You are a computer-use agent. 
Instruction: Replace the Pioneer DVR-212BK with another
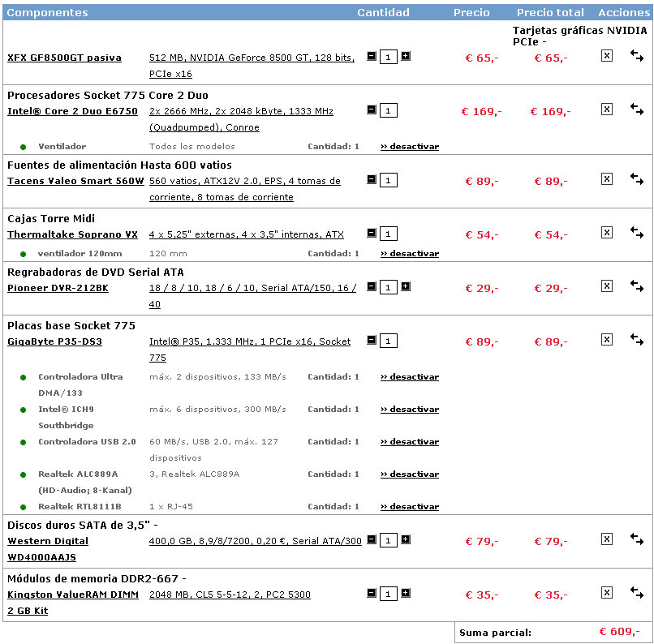point(636,286)
